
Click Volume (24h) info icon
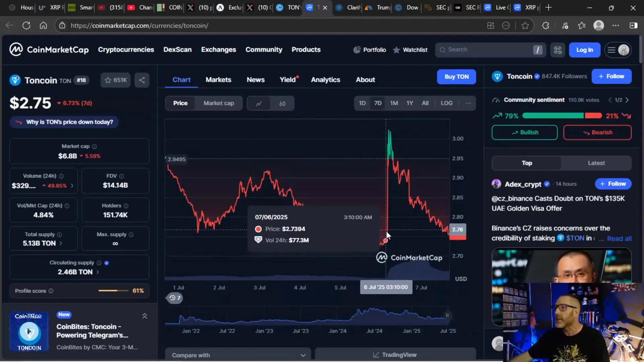click(x=61, y=176)
